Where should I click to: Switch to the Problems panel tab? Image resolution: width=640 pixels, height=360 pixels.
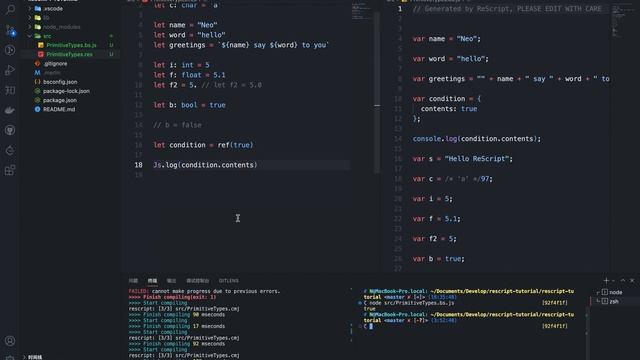point(133,281)
